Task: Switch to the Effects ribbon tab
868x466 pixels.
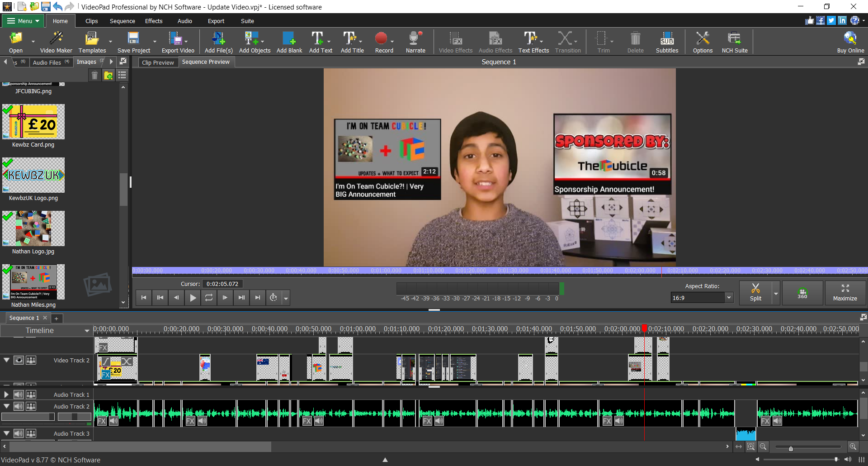Action: pyautogui.click(x=154, y=21)
